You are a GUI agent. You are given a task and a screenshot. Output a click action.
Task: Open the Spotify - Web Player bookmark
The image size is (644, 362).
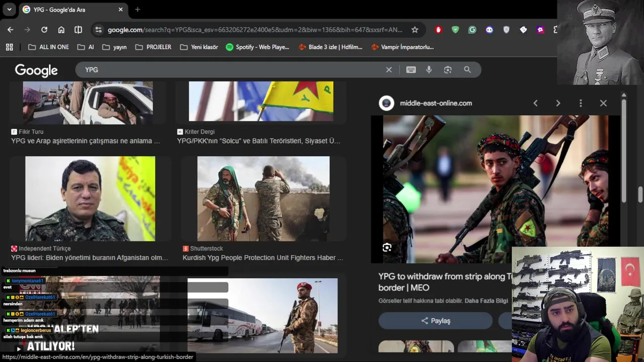coord(258,47)
